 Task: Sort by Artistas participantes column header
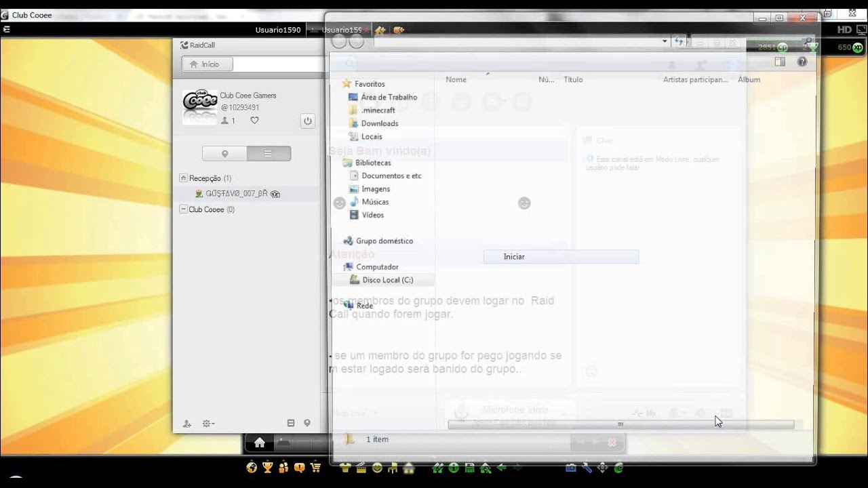695,79
